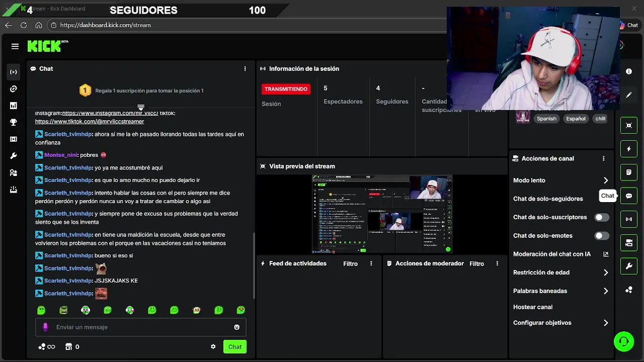Open the community users sidebar icon
This screenshot has width=644, height=362.
point(14,173)
